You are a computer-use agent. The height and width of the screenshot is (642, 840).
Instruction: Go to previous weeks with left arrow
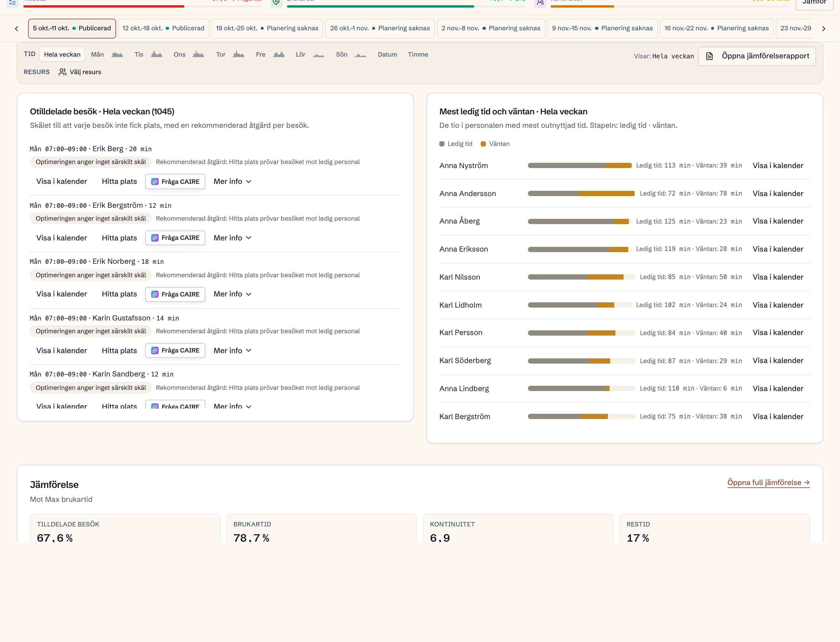[16, 29]
